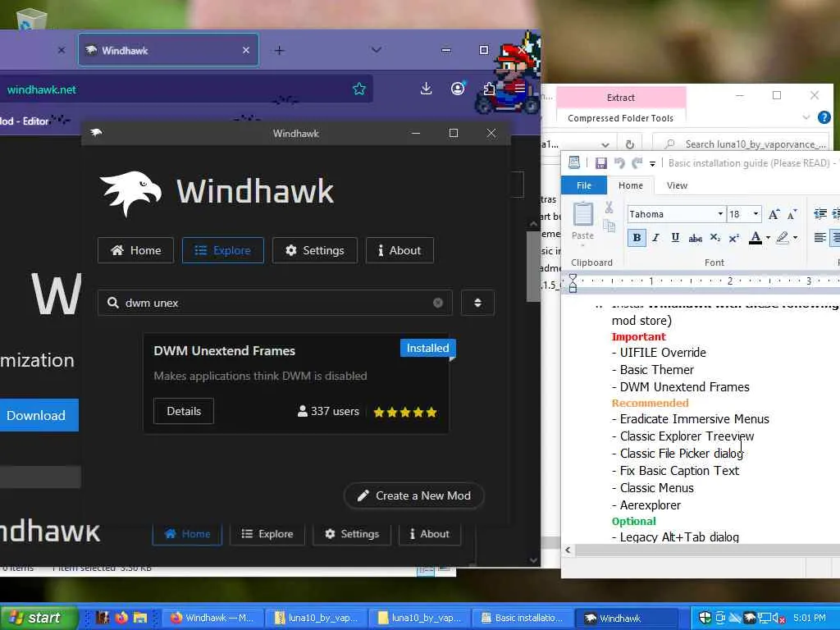The width and height of the screenshot is (840, 630).
Task: Open a new browser tab with the plus
Action: click(279, 50)
